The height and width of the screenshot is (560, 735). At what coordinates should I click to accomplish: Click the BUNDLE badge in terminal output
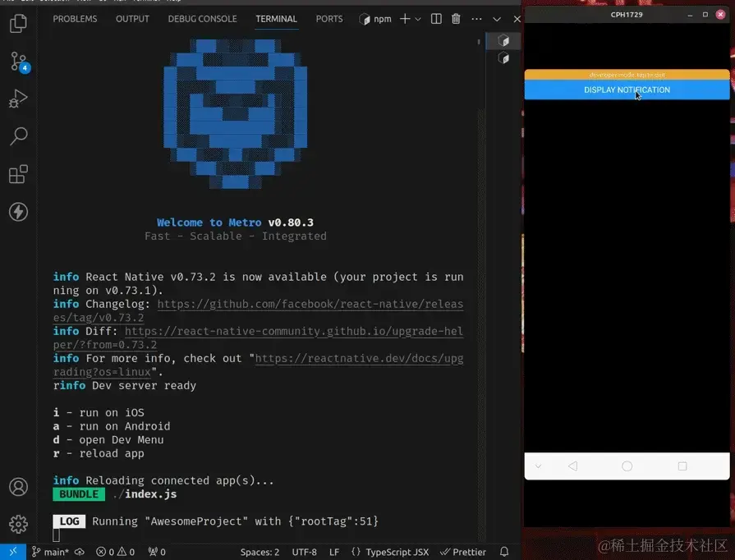(79, 494)
